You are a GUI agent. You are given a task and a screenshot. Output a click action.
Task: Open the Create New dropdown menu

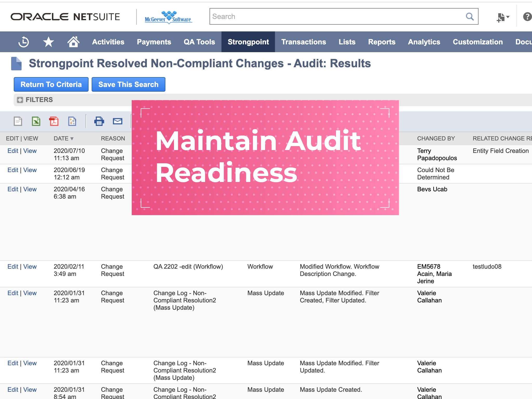click(503, 17)
